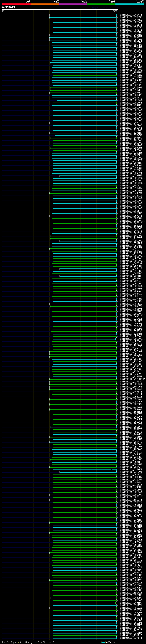Open hit UniRef100_A5BL32
The width and height of the screenshot is (146, 644).
pyautogui.click(x=131, y=27)
